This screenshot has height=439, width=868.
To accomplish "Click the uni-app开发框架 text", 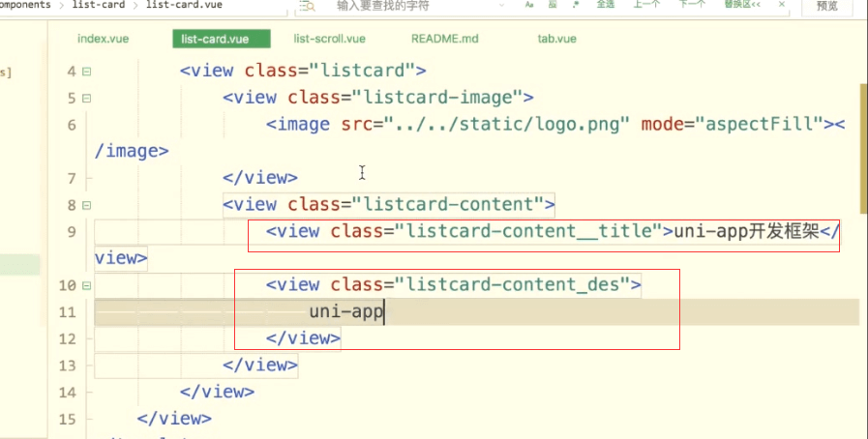I will [746, 231].
